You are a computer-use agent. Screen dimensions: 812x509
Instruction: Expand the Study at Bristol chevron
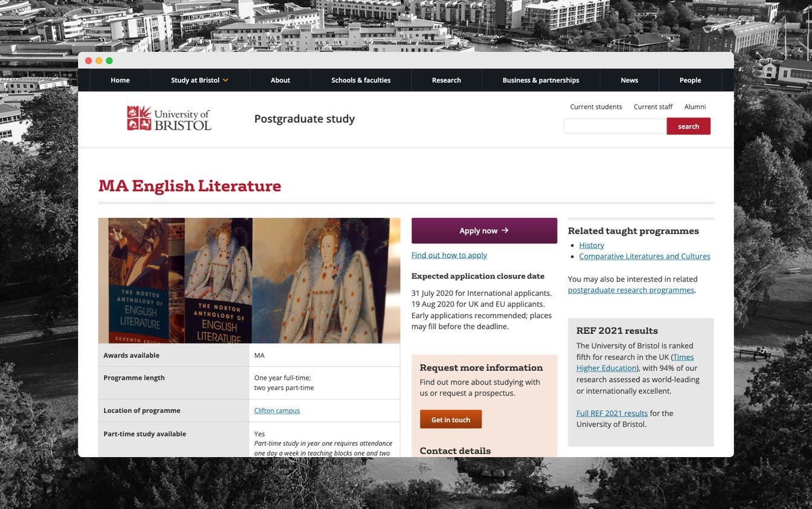tap(225, 80)
